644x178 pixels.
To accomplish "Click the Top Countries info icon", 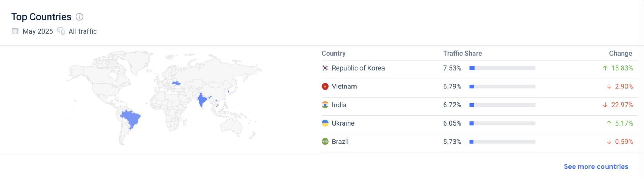I will [x=79, y=17].
